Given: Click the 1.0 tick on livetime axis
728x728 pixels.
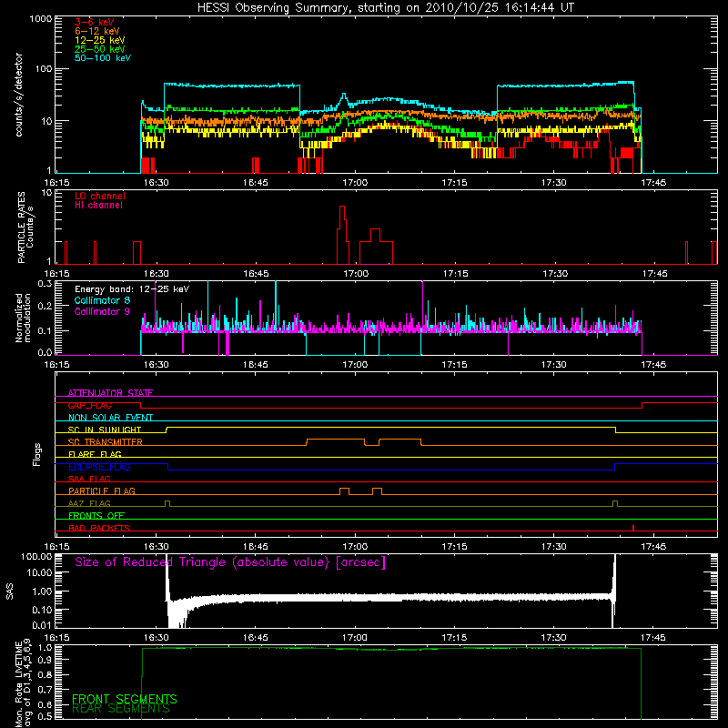Looking at the screenshot, I should click(x=45, y=647).
